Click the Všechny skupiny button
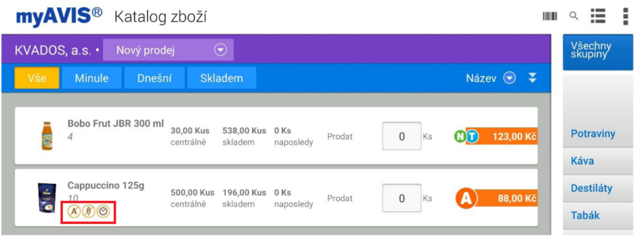This screenshot has width=644, height=238. pyautogui.click(x=597, y=52)
